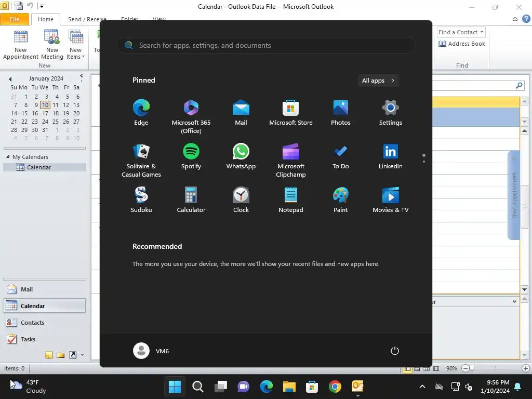
Task: Click zoom in plus button in Outlook
Action: click(526, 368)
